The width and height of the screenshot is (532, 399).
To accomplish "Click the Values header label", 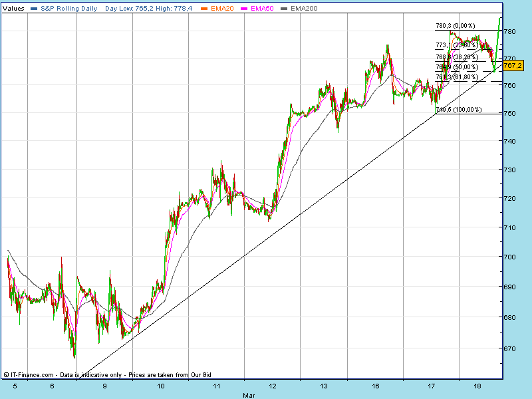I will point(13,9).
